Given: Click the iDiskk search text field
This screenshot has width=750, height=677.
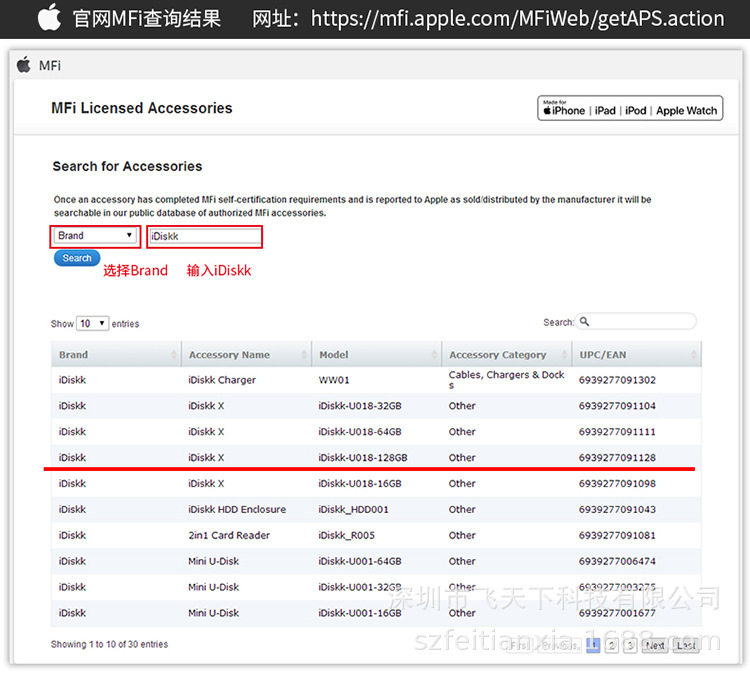Looking at the screenshot, I should [205, 236].
